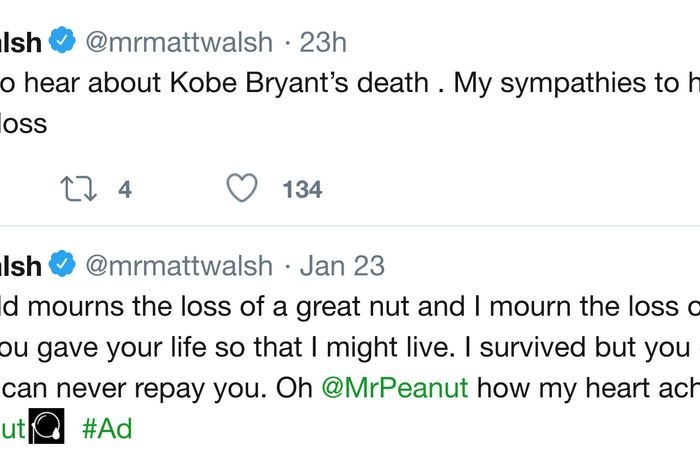The height and width of the screenshot is (467, 700).
Task: Open the tweet mentioning Kobe Bryant's death
Action: pos(350,83)
